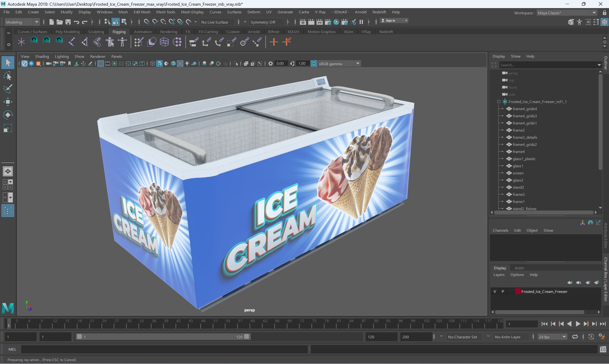The height and width of the screenshot is (364, 609).
Task: Toggle playback P box of Frosted_Ice_Cream_Freezer layer
Action: [503, 291]
